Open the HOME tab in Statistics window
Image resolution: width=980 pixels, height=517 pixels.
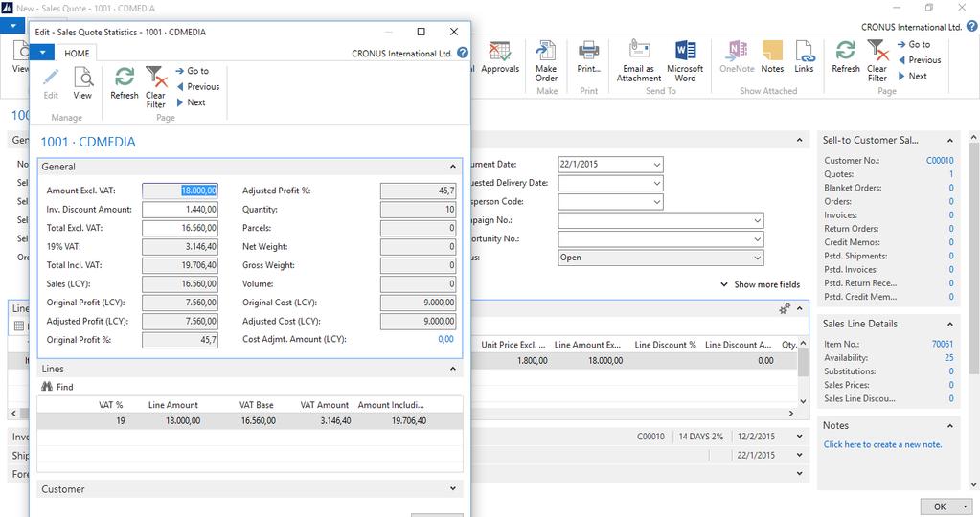click(77, 53)
